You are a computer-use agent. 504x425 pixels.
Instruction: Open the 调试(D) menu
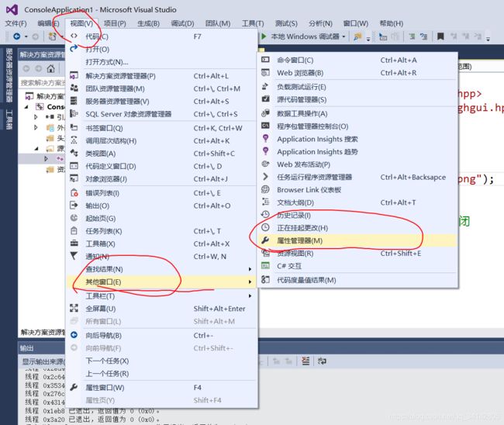[x=182, y=23]
